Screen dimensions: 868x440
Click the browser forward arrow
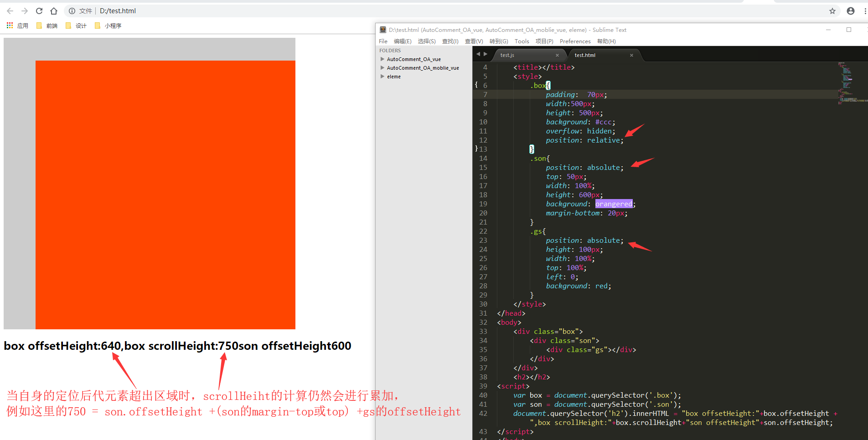[25, 11]
